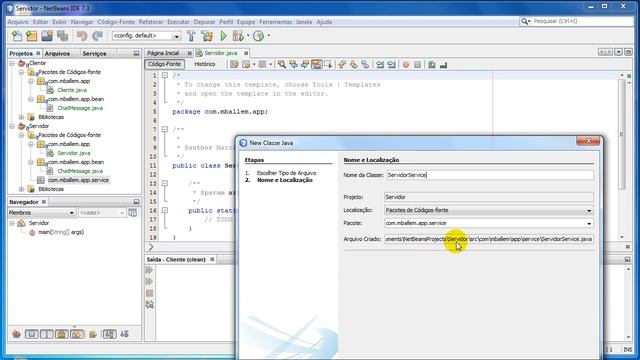Click the Debug Project icon
640x360 pixels.
(x=238, y=36)
